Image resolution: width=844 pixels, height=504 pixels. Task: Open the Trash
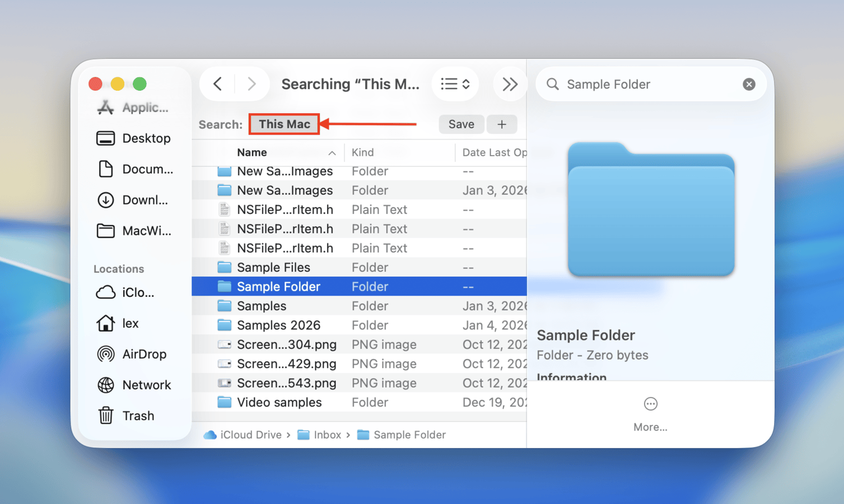tap(138, 416)
